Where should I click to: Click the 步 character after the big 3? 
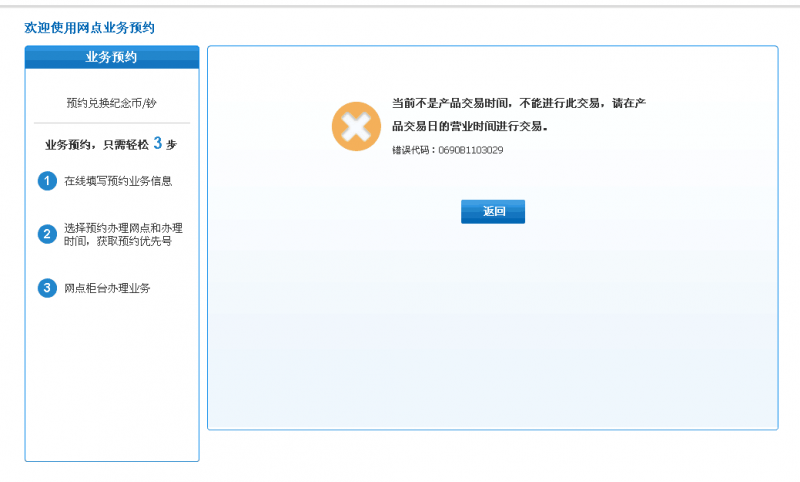172,145
